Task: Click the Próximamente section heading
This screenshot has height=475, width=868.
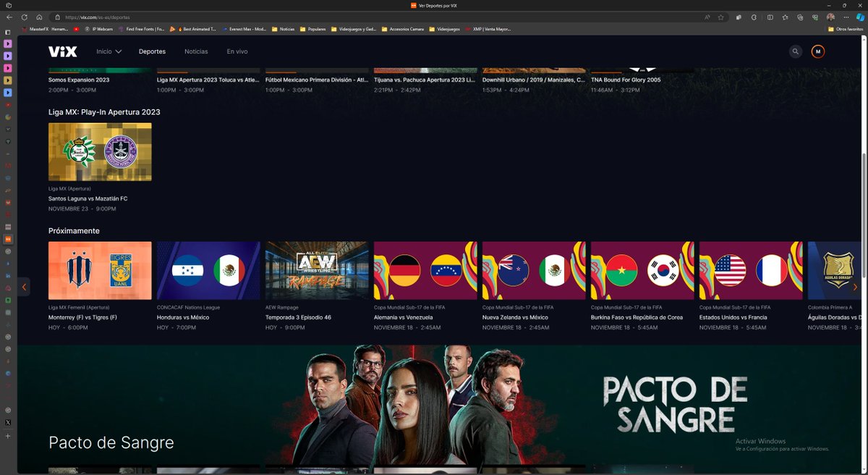Action: pyautogui.click(x=74, y=231)
